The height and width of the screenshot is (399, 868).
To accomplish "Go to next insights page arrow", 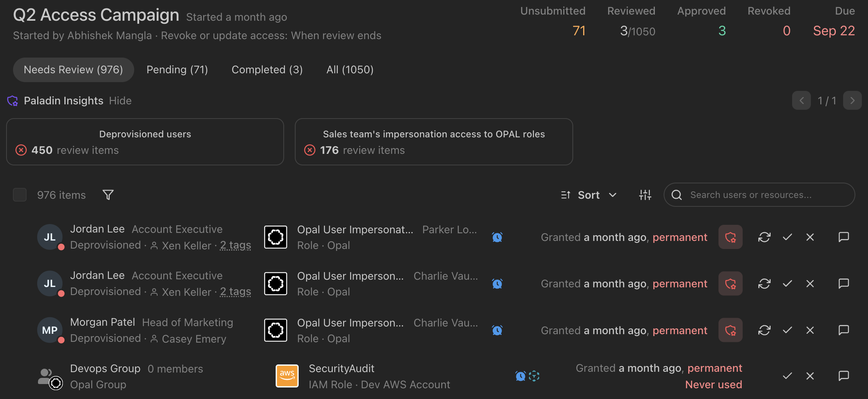I will point(852,101).
